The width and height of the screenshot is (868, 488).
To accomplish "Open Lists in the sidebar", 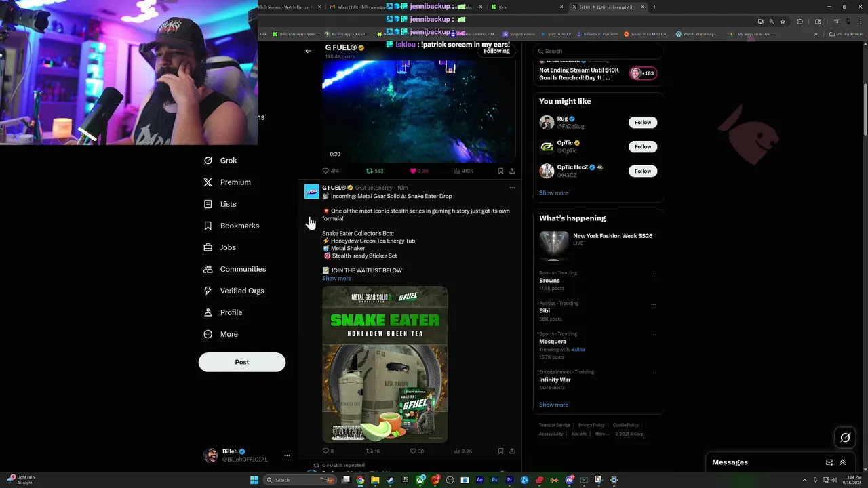I will [x=220, y=204].
